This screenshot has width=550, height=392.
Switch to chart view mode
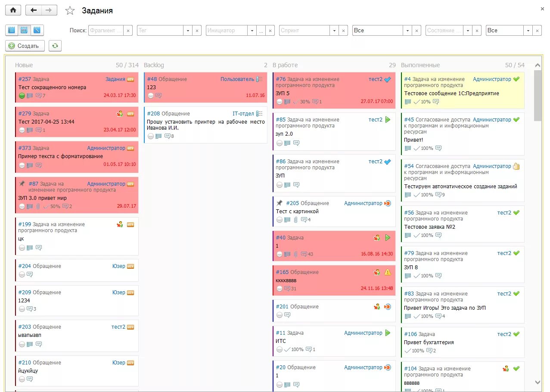coord(37,30)
